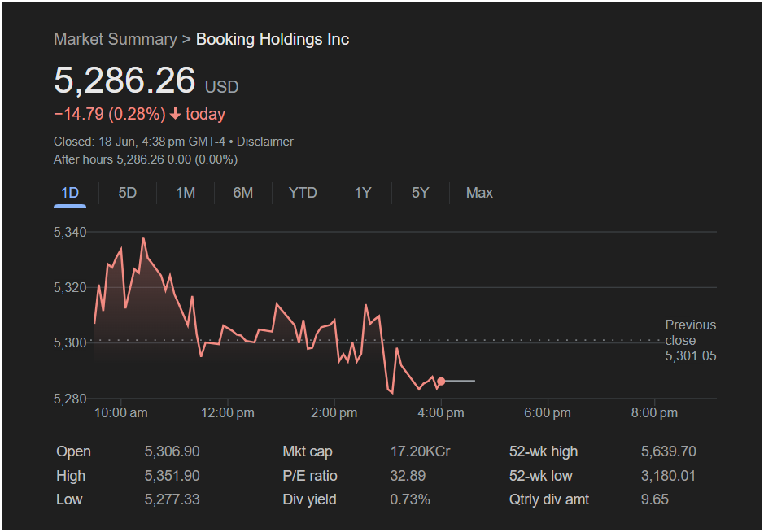Click the 5,286.26 stock price

pyautogui.click(x=124, y=80)
